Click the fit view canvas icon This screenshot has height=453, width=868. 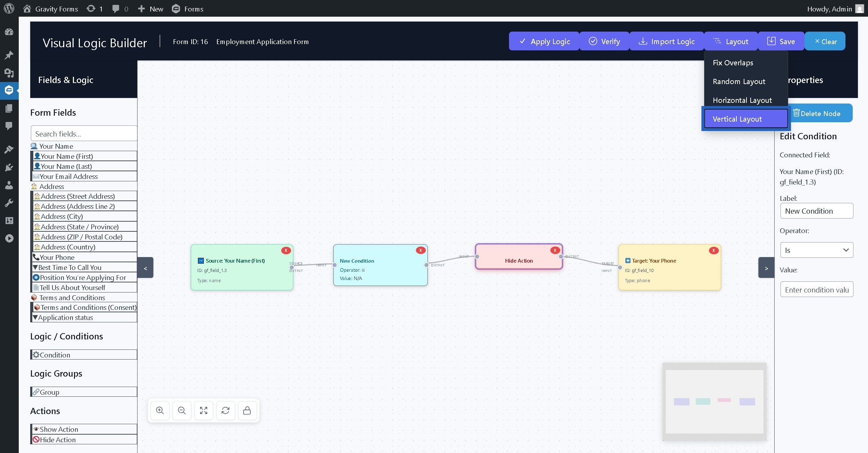tap(203, 411)
